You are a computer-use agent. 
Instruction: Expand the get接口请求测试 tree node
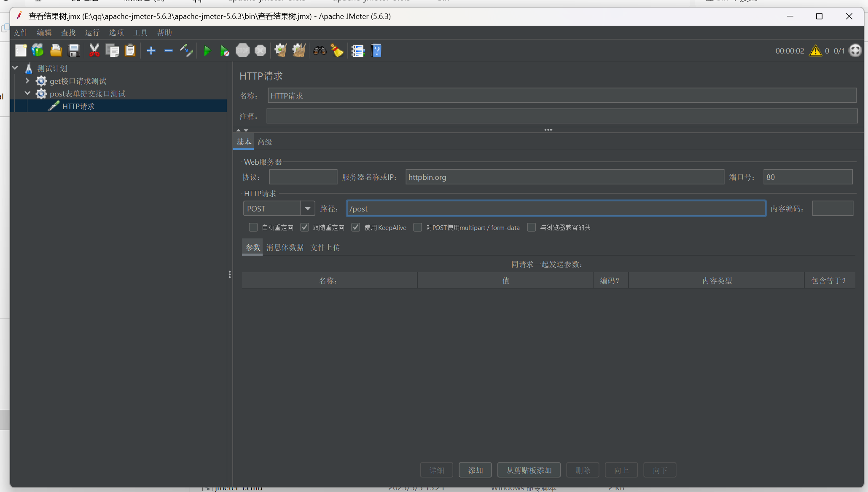point(27,81)
